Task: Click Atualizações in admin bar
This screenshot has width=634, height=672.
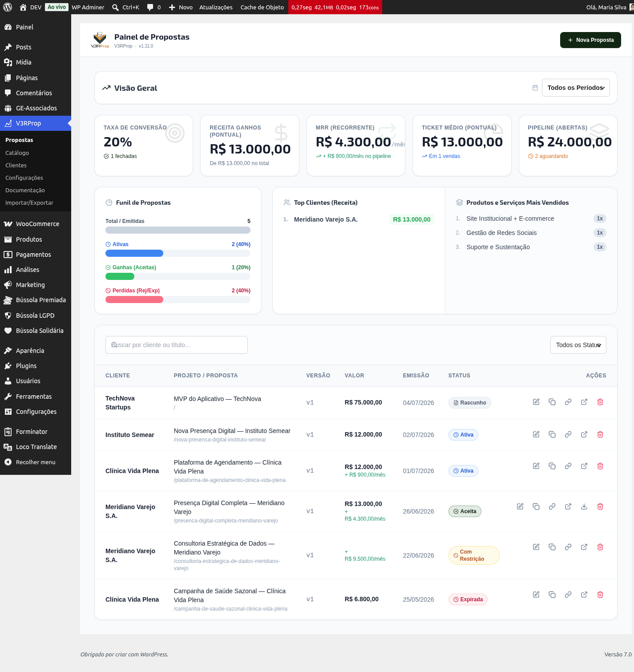Action: click(x=216, y=7)
